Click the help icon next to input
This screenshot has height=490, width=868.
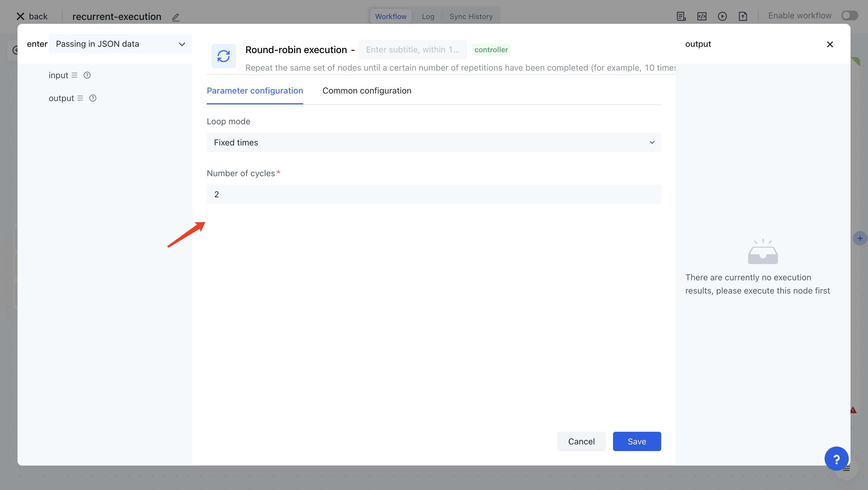[87, 75]
